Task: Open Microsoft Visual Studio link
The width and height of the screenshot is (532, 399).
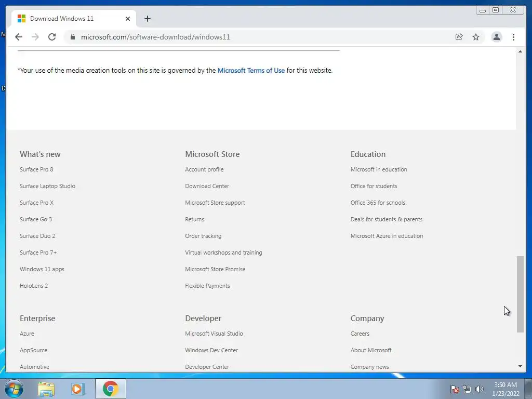Action: (x=214, y=334)
